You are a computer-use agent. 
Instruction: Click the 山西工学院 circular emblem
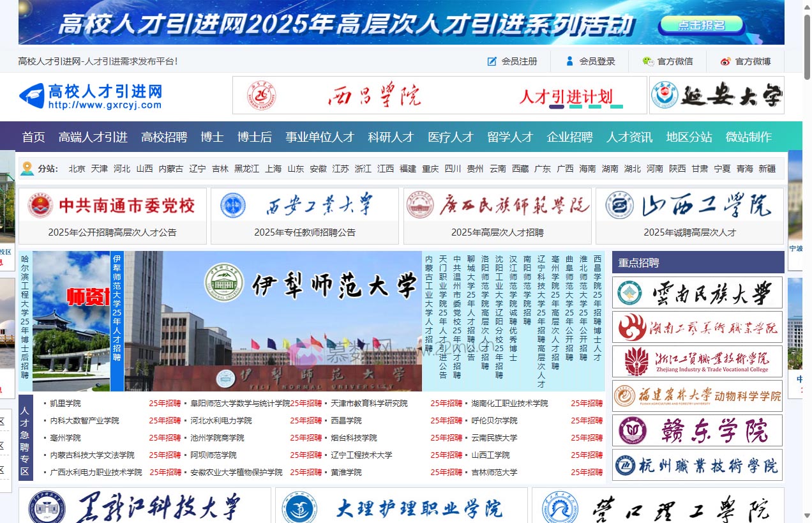click(x=618, y=204)
